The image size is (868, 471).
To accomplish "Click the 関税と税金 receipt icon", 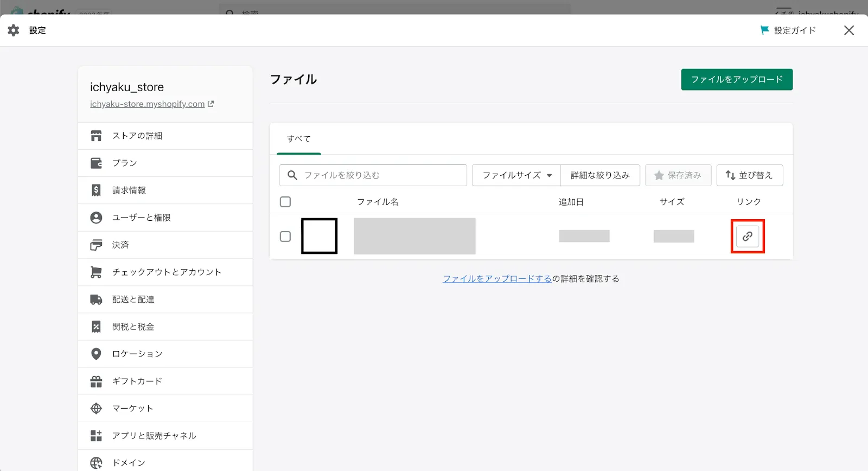I will (x=96, y=327).
